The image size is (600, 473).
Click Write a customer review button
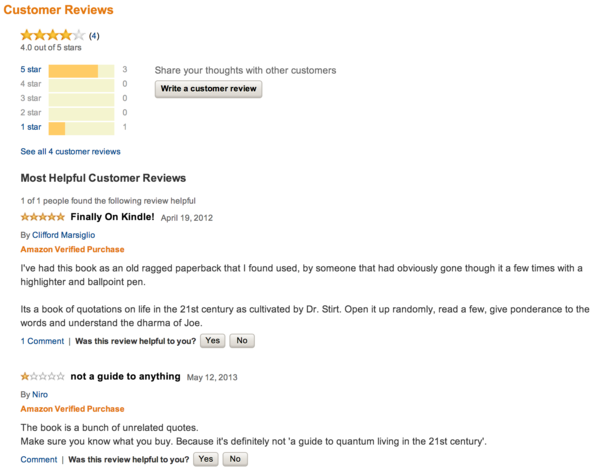pyautogui.click(x=209, y=89)
